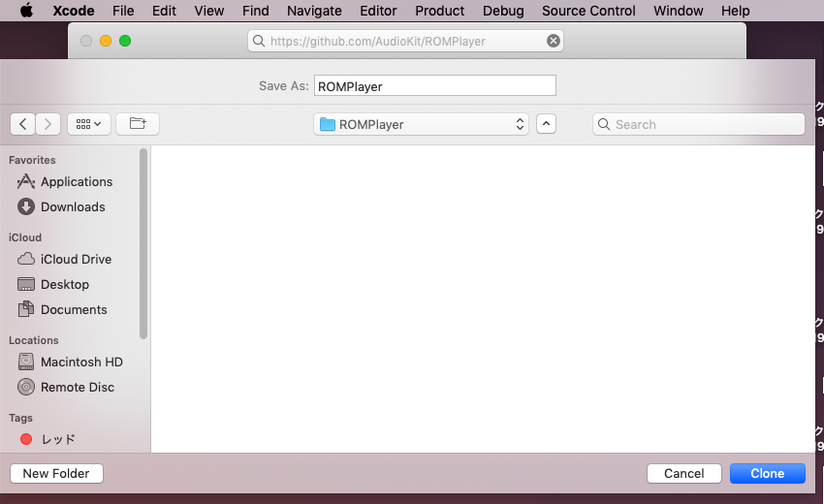The width and height of the screenshot is (824, 504).
Task: Open the Xcode application menu
Action: [x=74, y=11]
